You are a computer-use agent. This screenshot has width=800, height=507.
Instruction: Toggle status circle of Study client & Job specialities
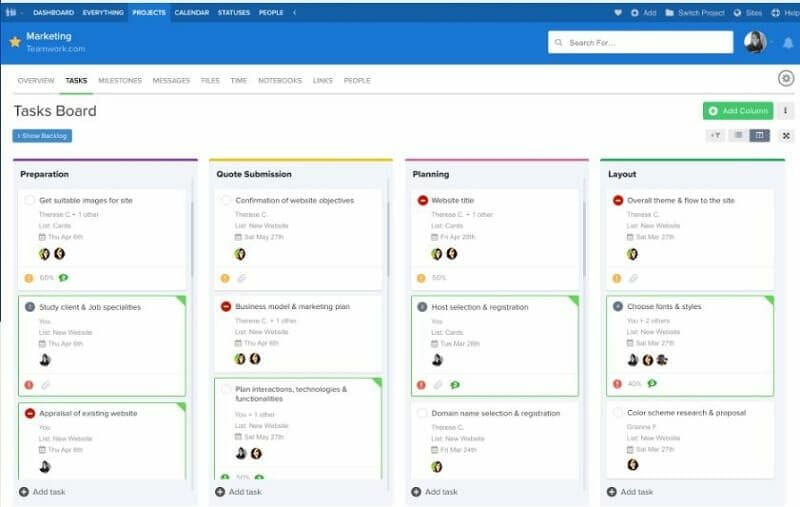[x=30, y=307]
